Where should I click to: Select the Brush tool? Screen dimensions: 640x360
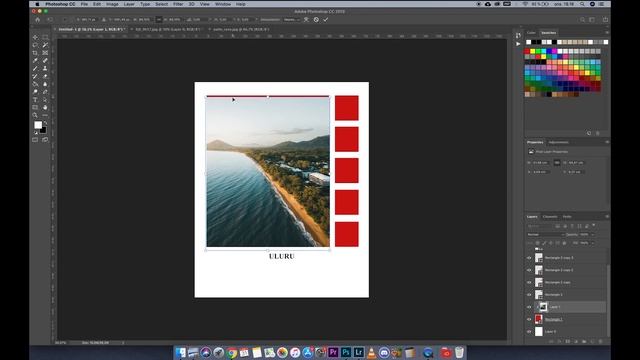pos(35,68)
